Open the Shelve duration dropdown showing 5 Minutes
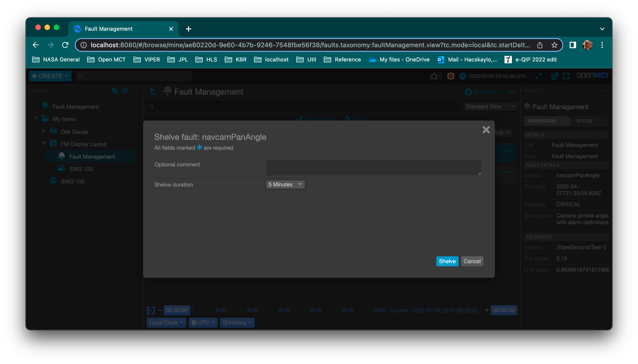The width and height of the screenshot is (638, 364). coord(285,185)
